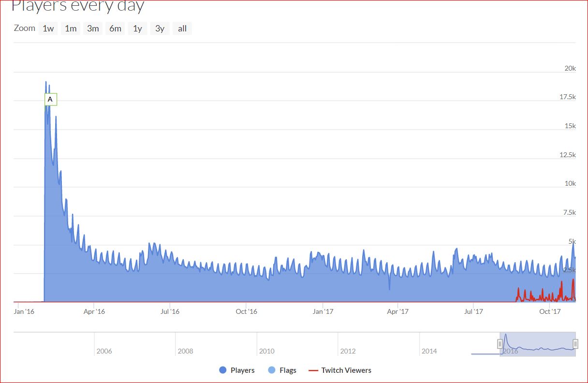The image size is (588, 383).
Task: Click the 10k y-axis value
Action: pyautogui.click(x=570, y=183)
